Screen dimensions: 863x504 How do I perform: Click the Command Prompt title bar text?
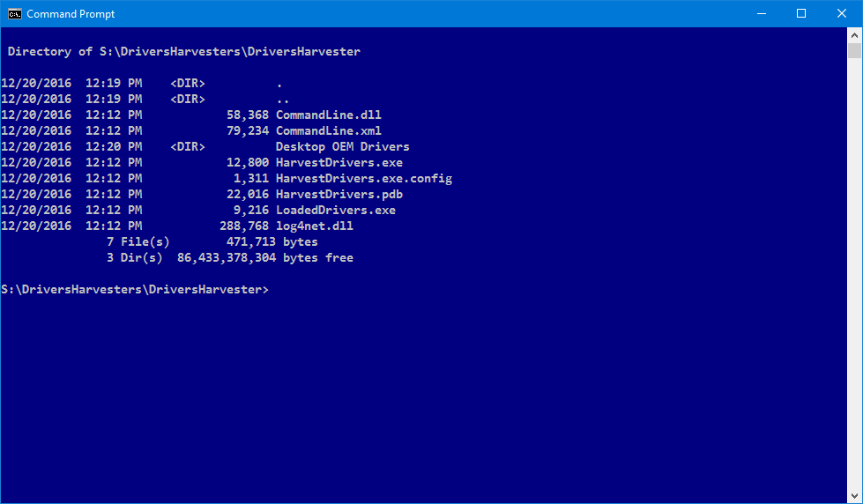[71, 14]
